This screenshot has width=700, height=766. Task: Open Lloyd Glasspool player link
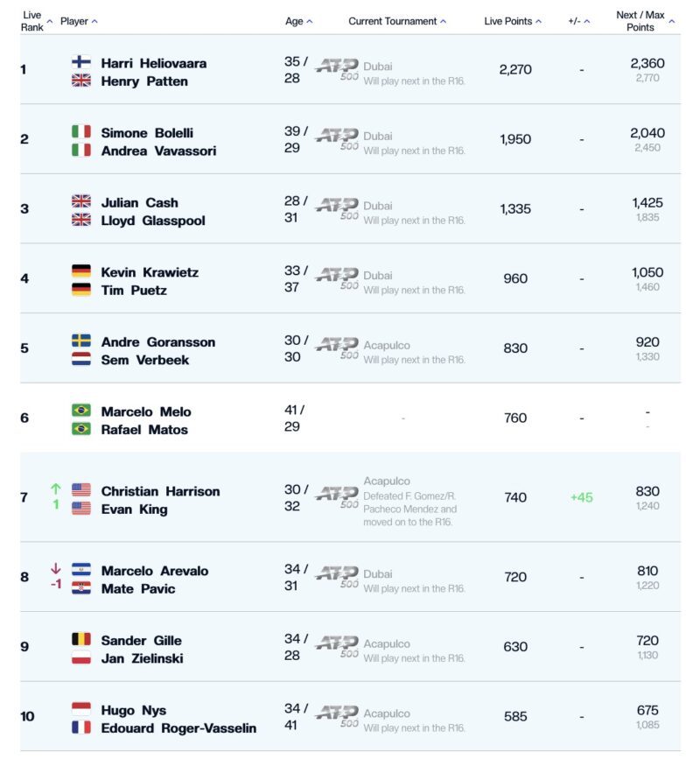pyautogui.click(x=153, y=221)
